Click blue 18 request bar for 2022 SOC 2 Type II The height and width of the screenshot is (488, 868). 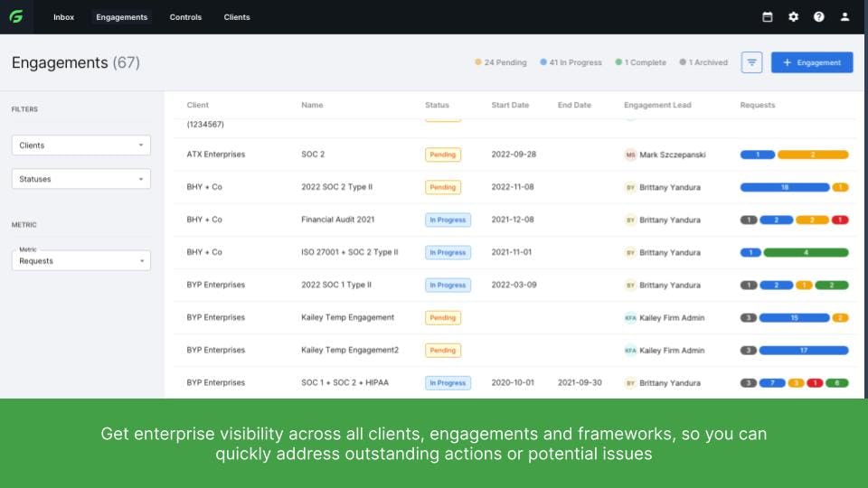785,188
